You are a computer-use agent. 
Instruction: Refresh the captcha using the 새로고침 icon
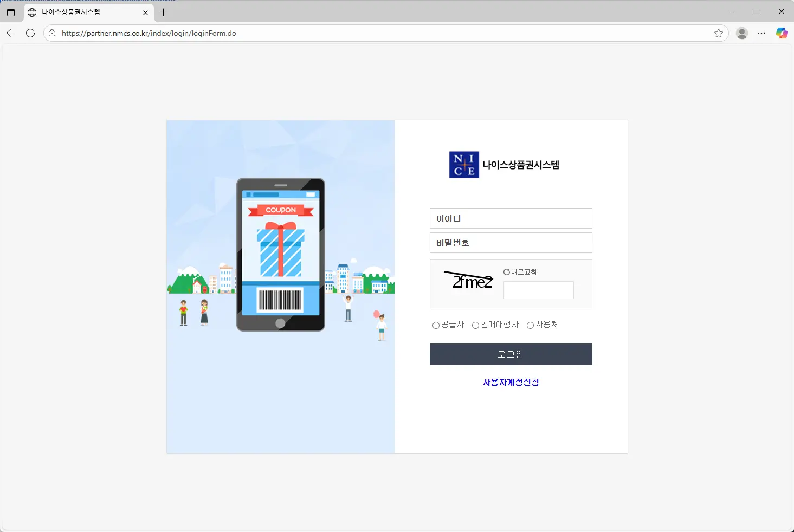[507, 271]
